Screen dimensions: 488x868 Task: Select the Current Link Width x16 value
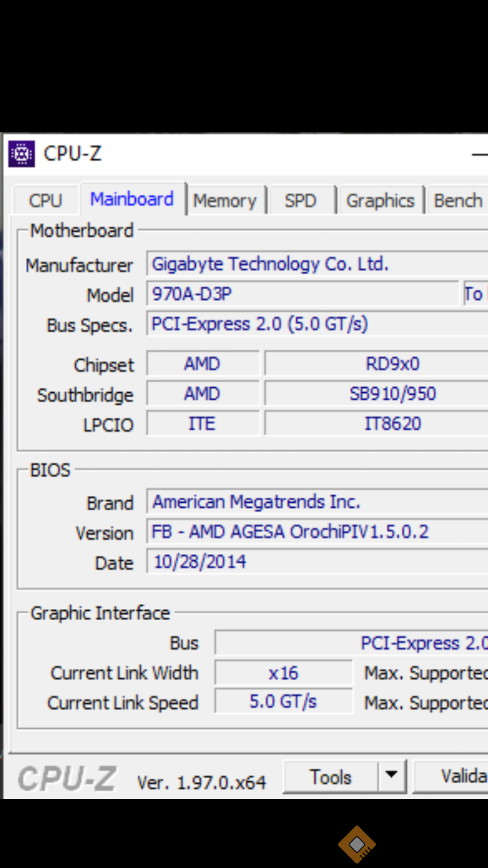[284, 673]
